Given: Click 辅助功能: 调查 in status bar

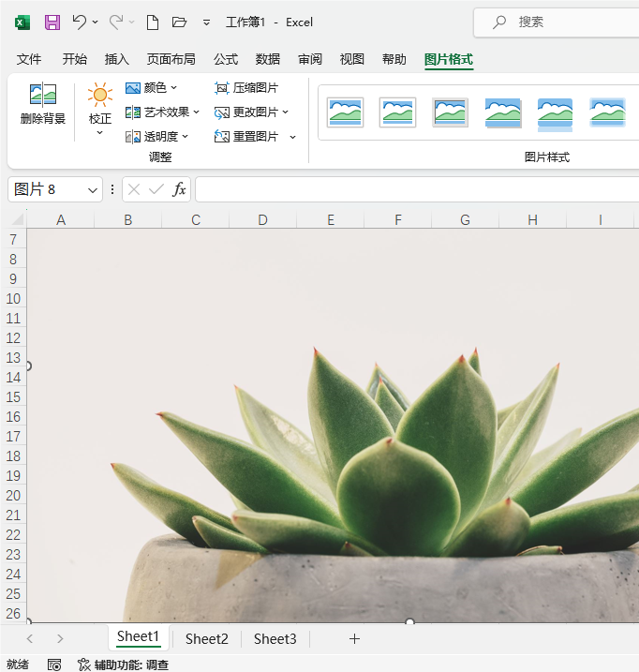Looking at the screenshot, I should 123,664.
